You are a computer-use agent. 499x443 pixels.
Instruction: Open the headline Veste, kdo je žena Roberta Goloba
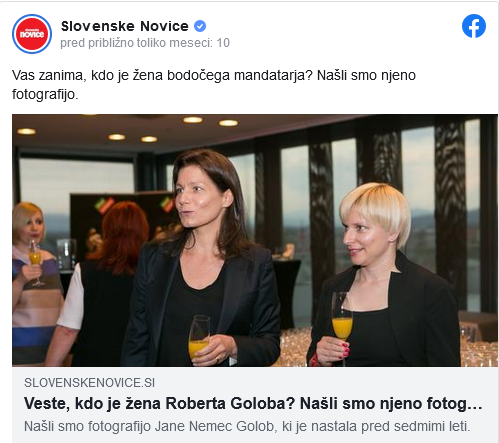coord(253,404)
